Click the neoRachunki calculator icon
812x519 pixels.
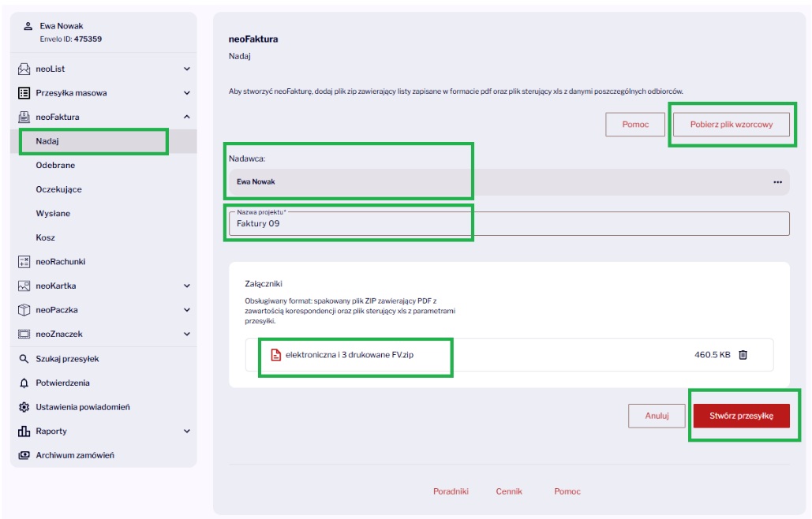click(24, 262)
